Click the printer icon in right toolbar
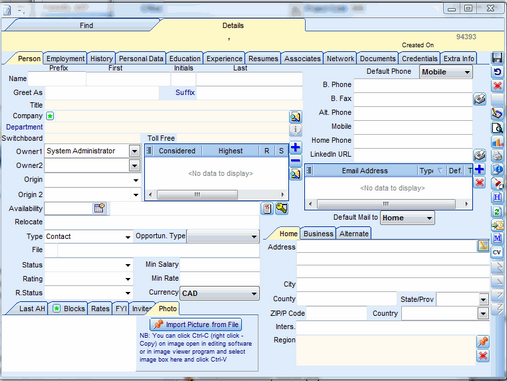The image size is (507, 381). coord(497,155)
